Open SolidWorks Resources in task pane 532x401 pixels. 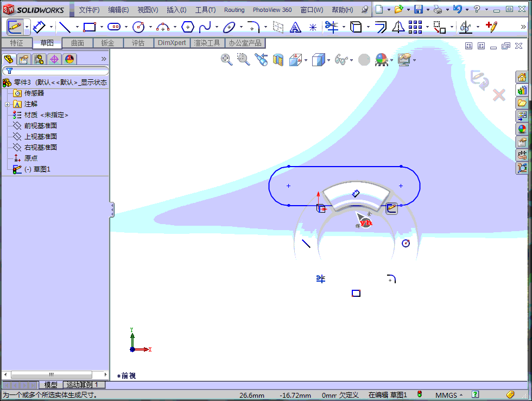coord(522,78)
